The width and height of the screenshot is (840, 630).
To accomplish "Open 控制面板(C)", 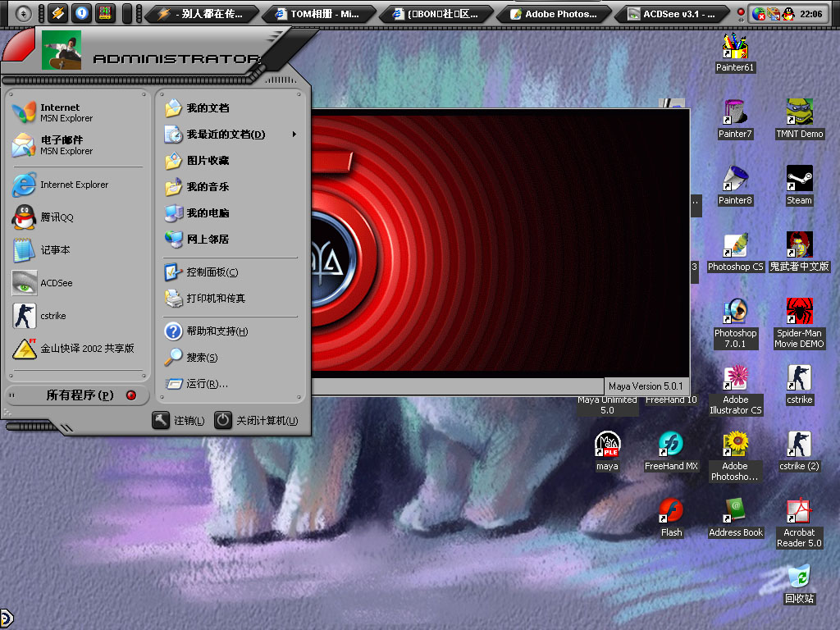I will pos(231,272).
